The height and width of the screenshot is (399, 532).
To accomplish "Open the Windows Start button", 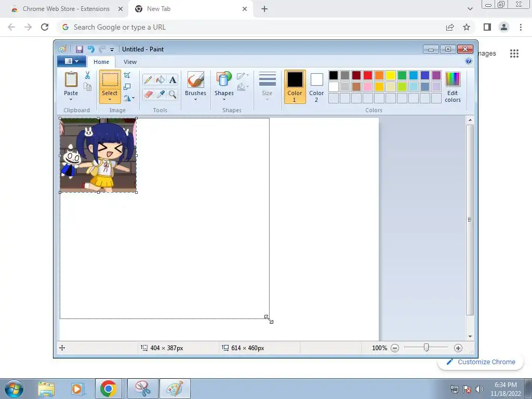I will pyautogui.click(x=14, y=389).
